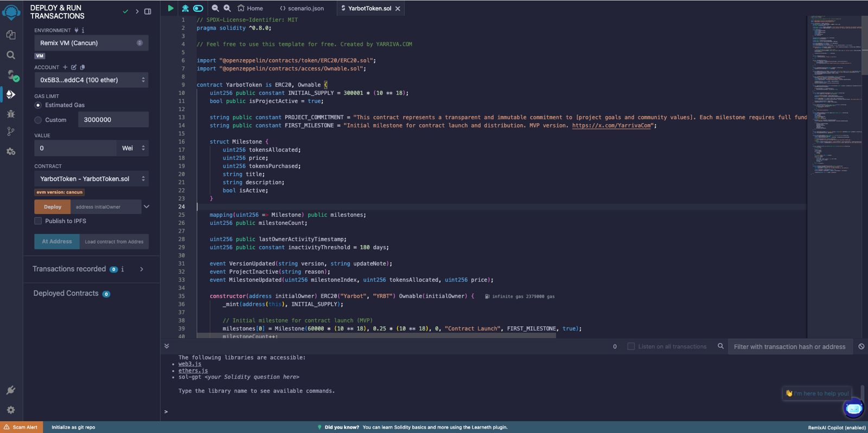Click the Load contract from Address field
The height and width of the screenshot is (433, 868).
pos(114,241)
